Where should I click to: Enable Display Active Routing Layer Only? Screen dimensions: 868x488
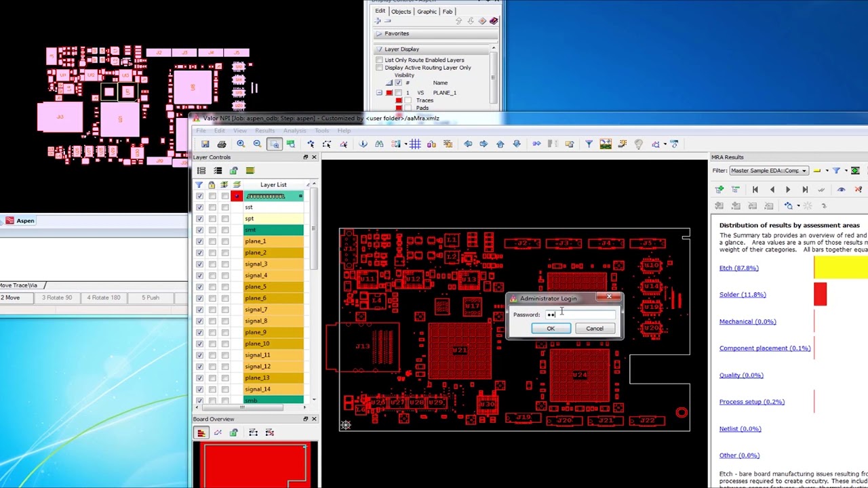[379, 68]
